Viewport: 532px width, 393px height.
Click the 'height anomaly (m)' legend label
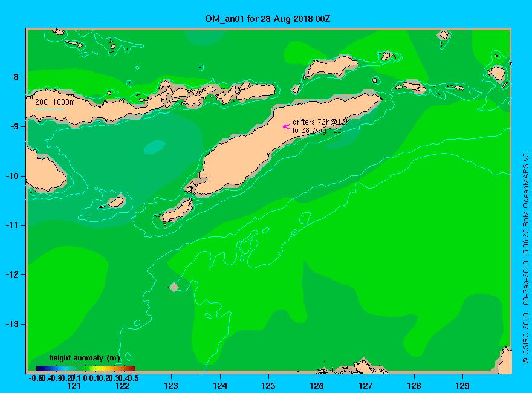coord(85,358)
